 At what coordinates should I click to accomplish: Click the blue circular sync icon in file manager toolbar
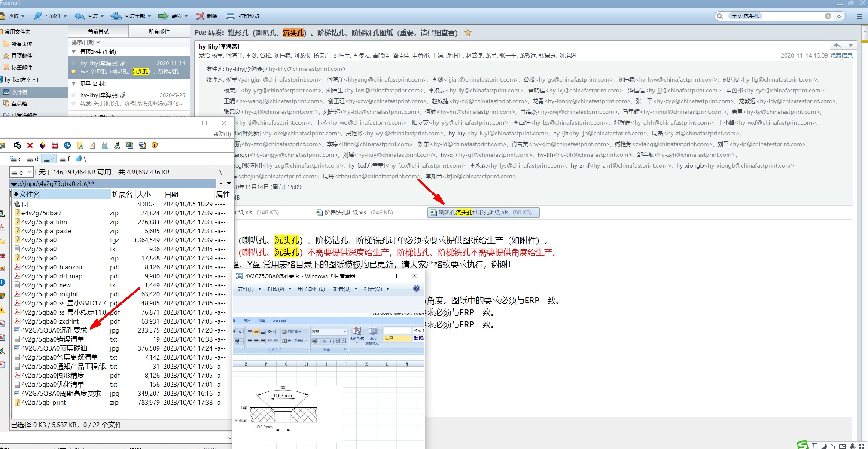(x=67, y=145)
